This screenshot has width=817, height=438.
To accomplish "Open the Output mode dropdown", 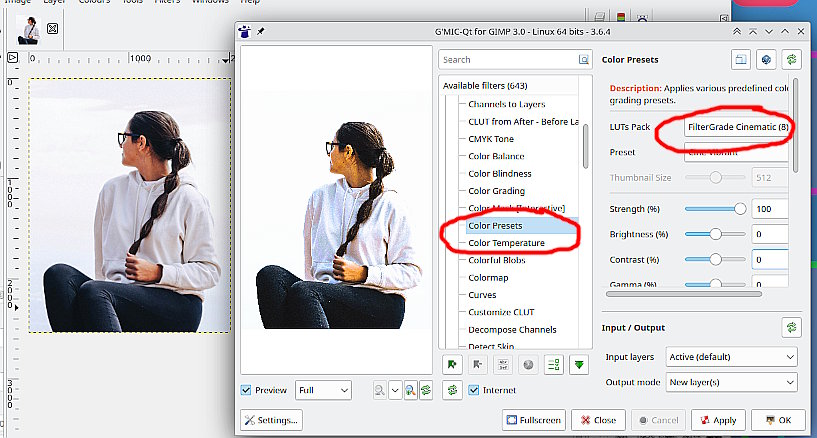I will (732, 382).
